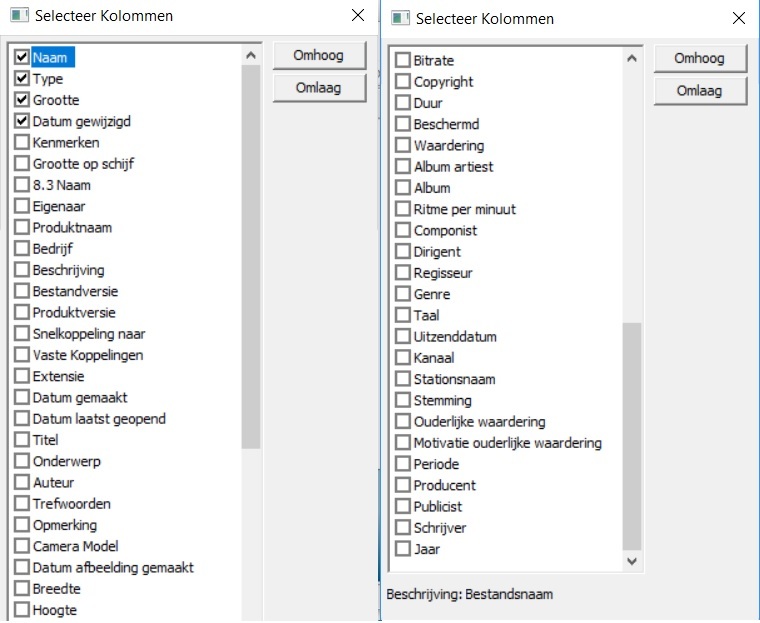The height and width of the screenshot is (623, 760).
Task: Close the left Selecteer Kolommen dialog
Action: tap(358, 15)
